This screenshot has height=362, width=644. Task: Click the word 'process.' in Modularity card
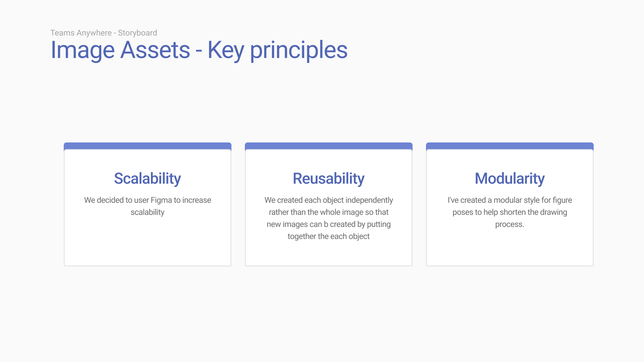click(510, 224)
